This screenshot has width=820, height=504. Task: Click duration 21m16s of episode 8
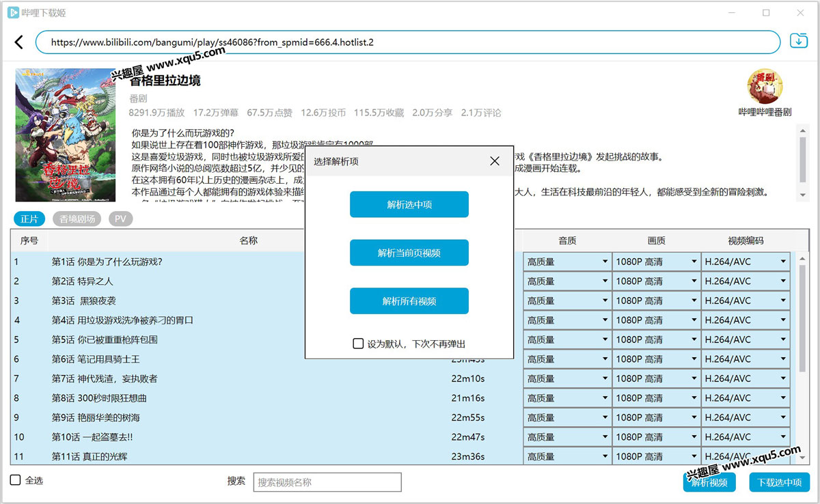click(468, 397)
